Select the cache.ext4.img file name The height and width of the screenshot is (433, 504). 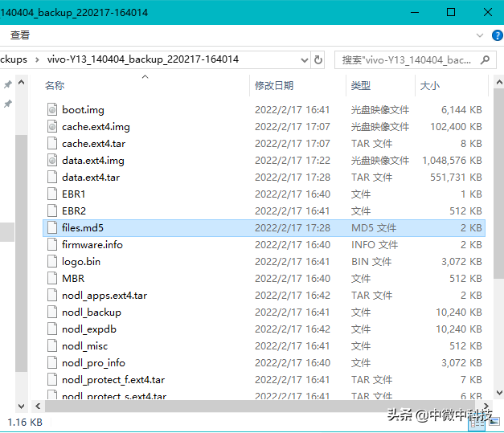point(96,127)
